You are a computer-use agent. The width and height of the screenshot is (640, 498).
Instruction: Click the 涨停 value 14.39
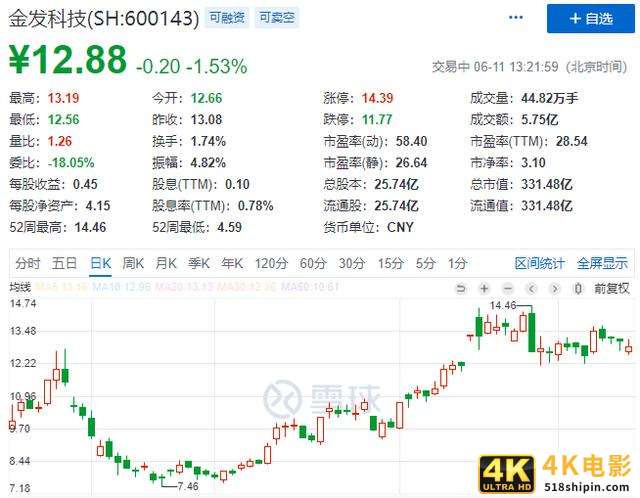click(378, 98)
